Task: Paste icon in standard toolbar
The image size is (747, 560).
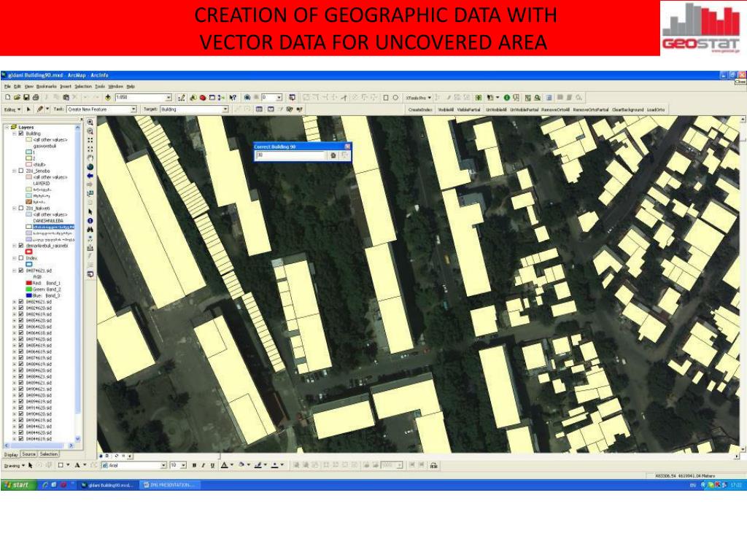Action: tap(66, 98)
